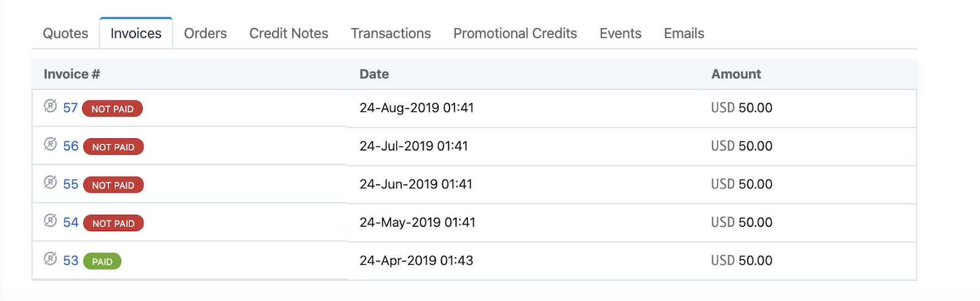
Task: Open the Credit Notes tab
Action: click(x=288, y=34)
